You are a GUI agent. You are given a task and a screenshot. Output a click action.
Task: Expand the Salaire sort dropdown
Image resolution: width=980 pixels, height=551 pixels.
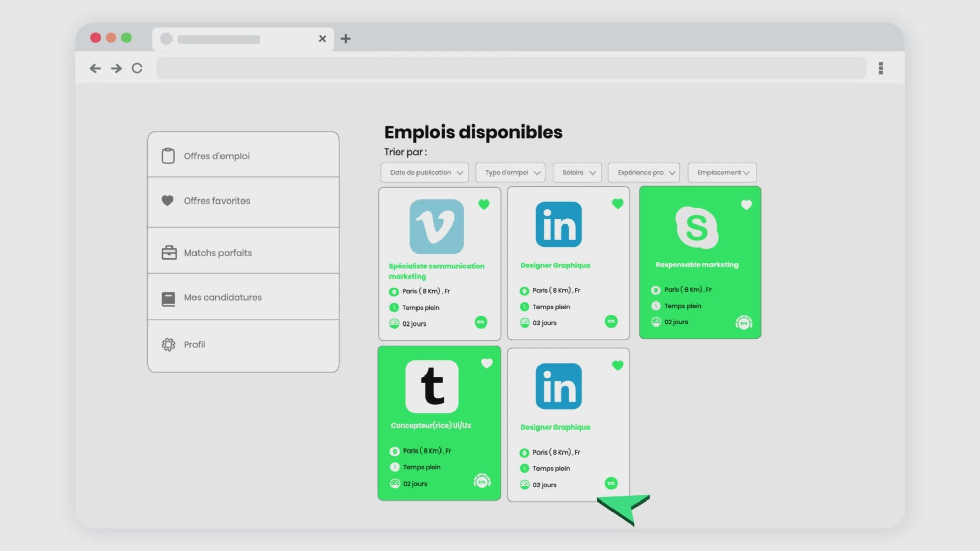(x=577, y=172)
